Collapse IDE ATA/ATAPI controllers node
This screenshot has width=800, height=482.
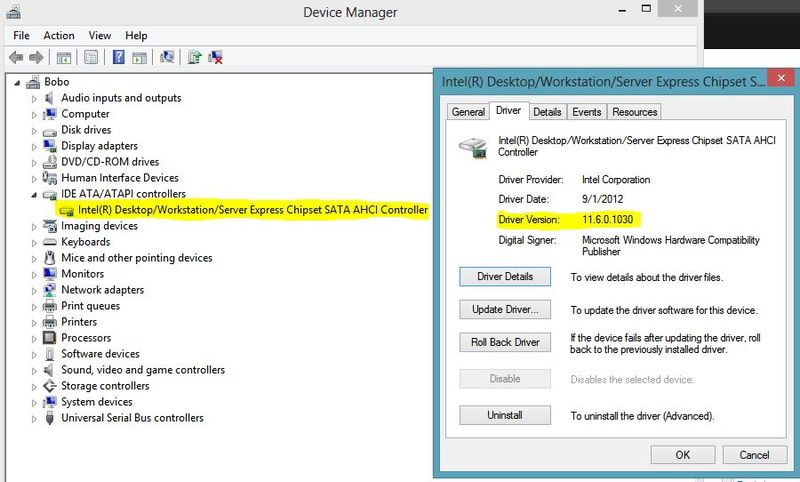[x=34, y=195]
